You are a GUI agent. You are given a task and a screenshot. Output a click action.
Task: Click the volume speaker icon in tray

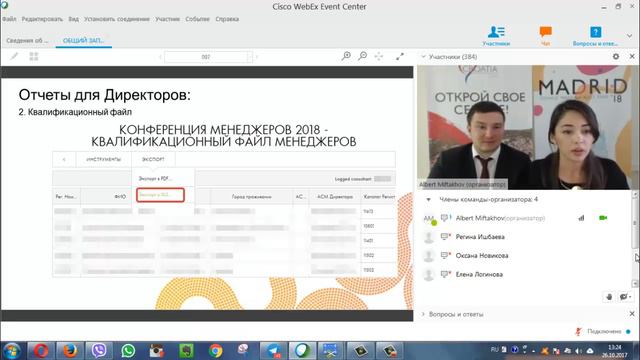point(578,351)
